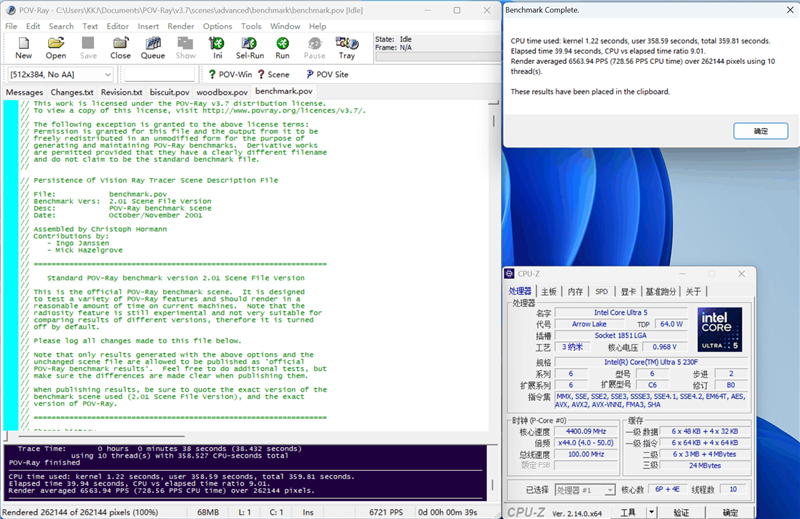Open a file with the Open icon
This screenshot has width=800, height=519.
[x=56, y=47]
